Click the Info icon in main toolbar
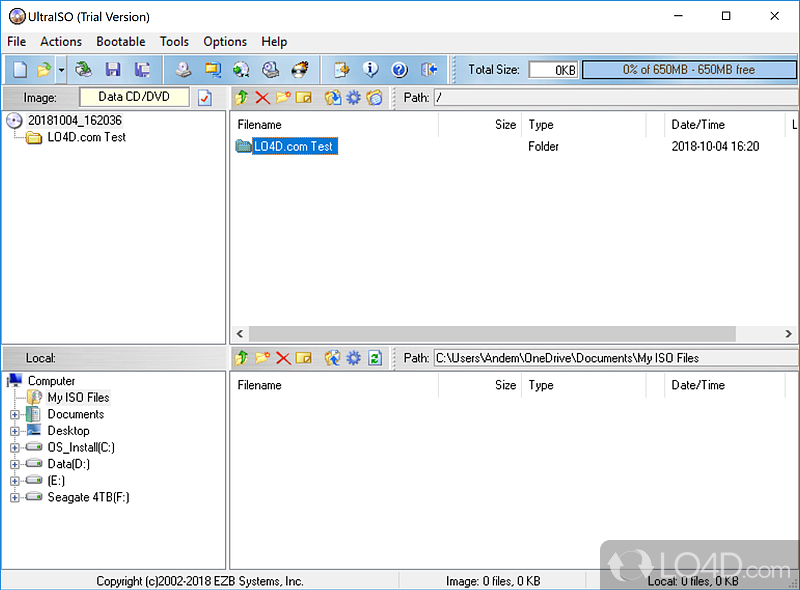 coord(370,70)
